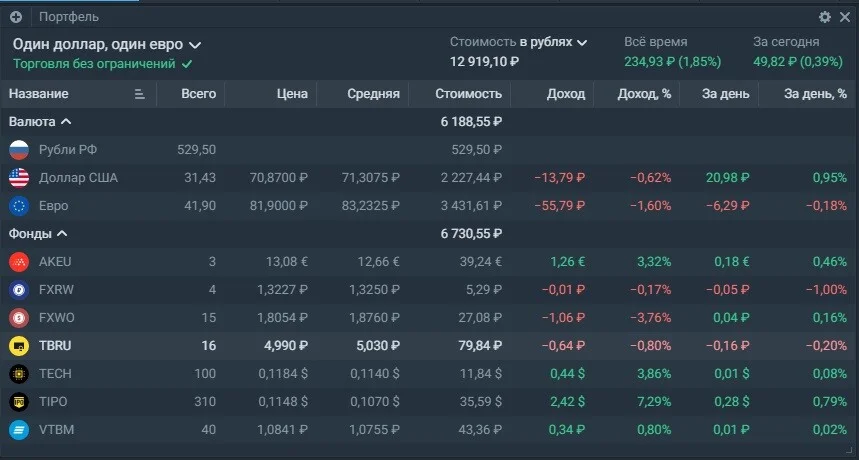Click the Всё время label
The width and height of the screenshot is (859, 460).
point(656,42)
